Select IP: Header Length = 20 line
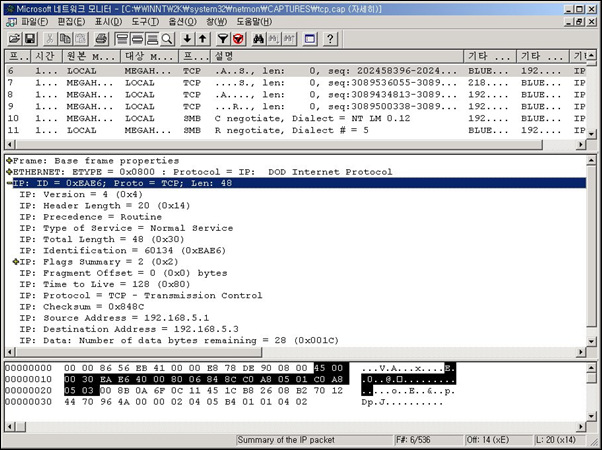This screenshot has height=450, width=602. (x=105, y=206)
